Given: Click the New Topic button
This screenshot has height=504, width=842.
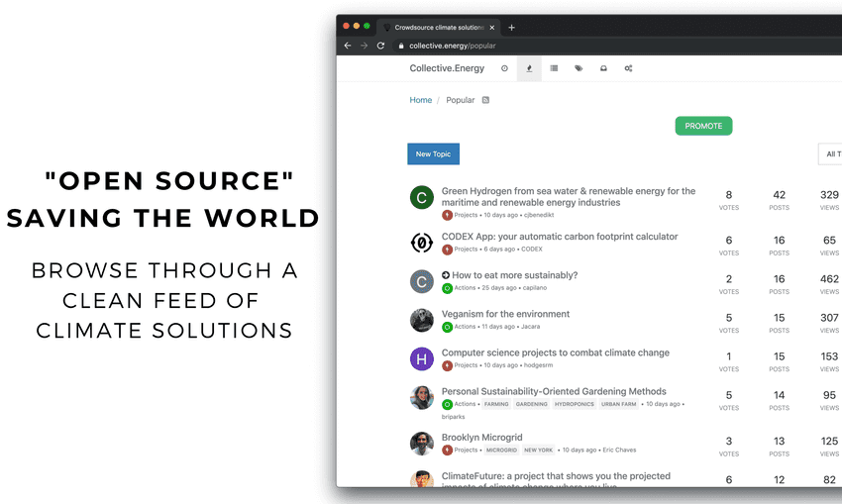Looking at the screenshot, I should coord(433,153).
